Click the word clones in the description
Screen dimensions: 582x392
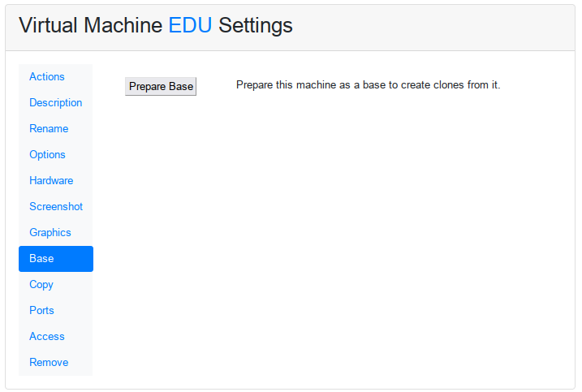click(x=448, y=85)
